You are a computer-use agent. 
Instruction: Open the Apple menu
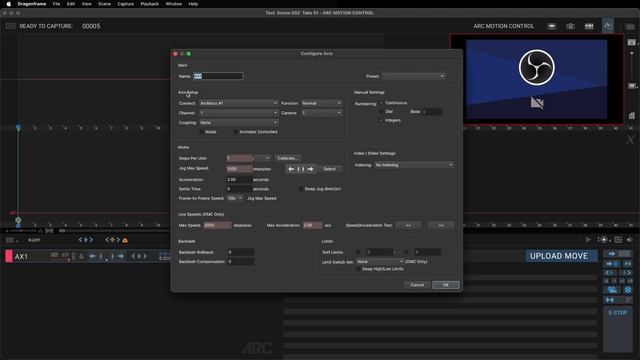pyautogui.click(x=9, y=4)
